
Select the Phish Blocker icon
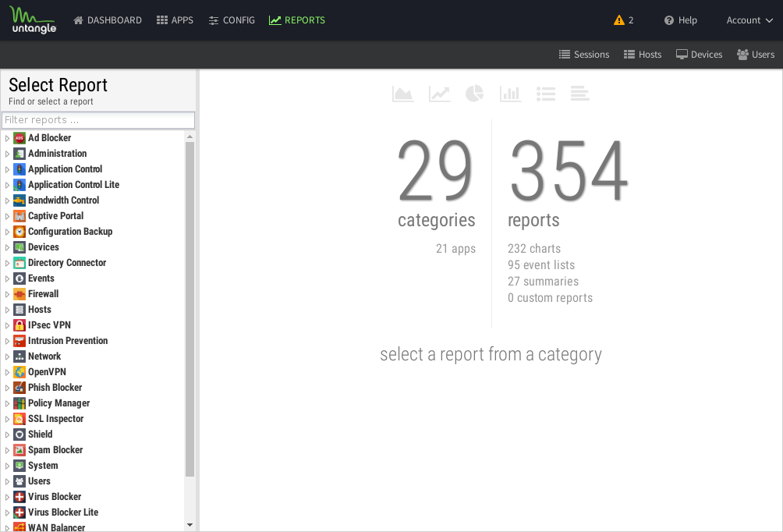(19, 388)
